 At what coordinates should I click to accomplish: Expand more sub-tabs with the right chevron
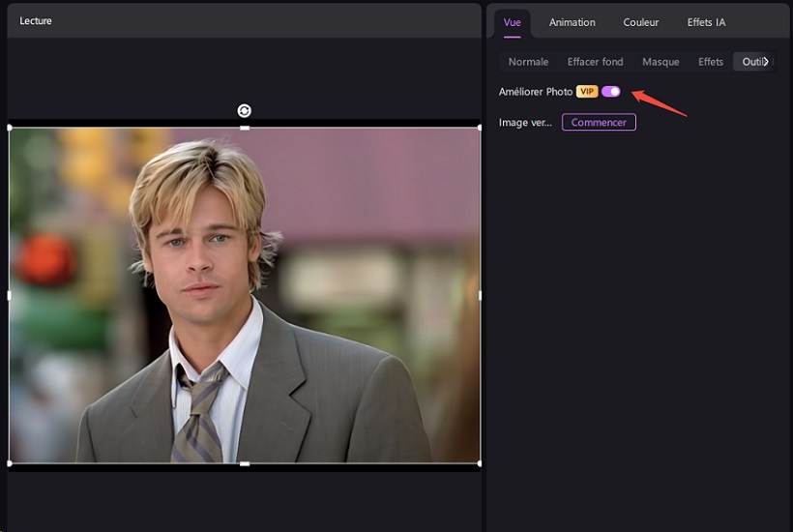point(767,62)
